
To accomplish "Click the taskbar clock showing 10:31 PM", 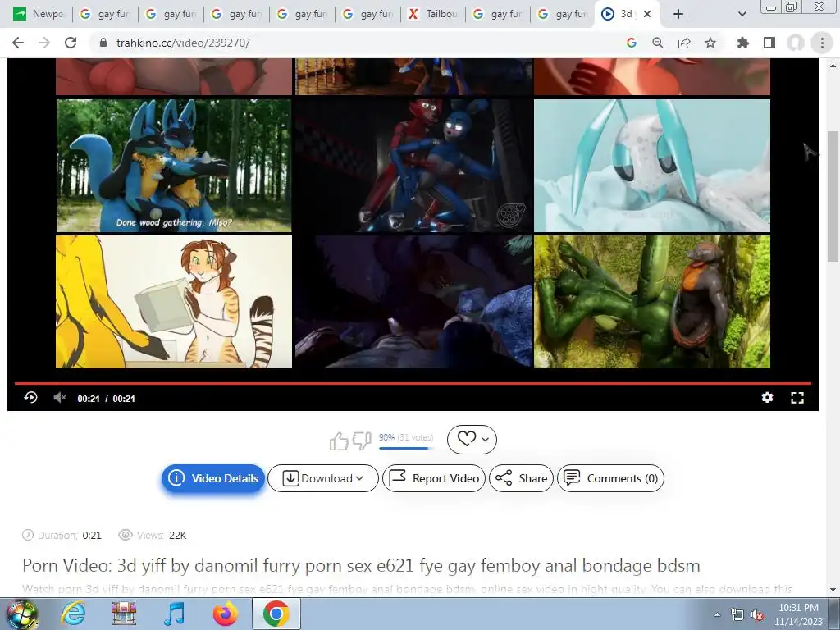I will tap(798, 614).
